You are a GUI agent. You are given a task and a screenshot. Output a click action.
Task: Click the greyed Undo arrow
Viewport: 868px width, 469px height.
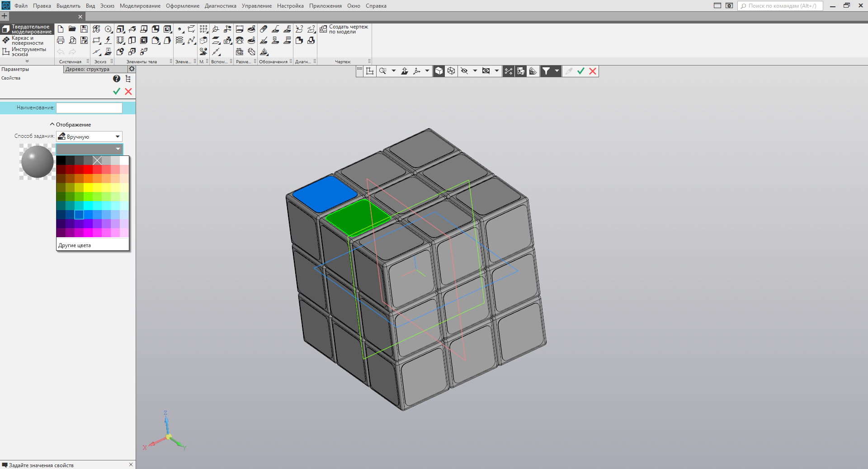tap(61, 52)
